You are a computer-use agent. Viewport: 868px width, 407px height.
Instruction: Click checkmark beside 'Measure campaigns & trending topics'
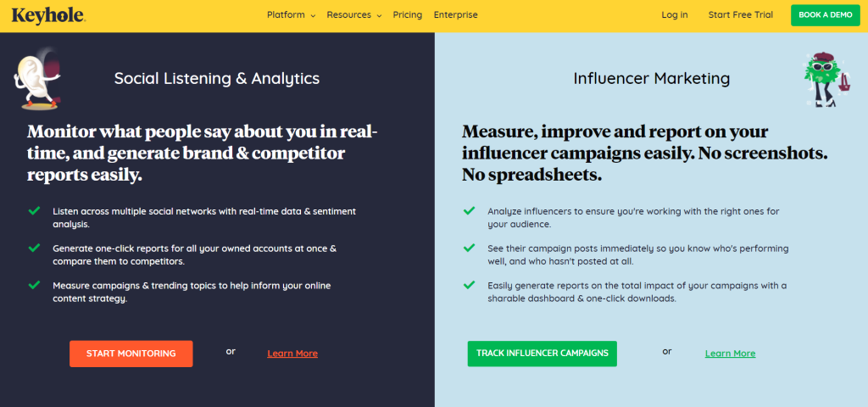34,285
